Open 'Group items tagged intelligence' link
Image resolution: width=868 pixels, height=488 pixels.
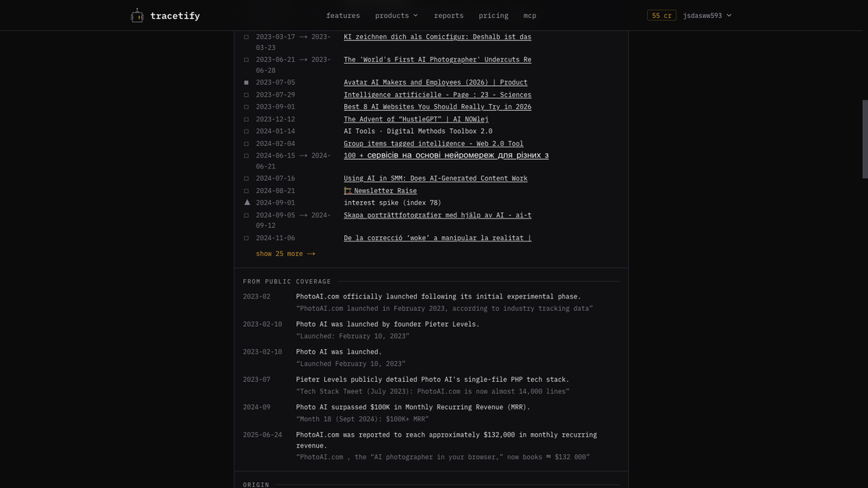(x=433, y=144)
